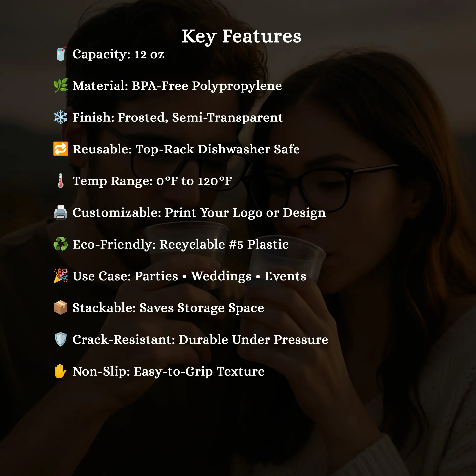Select the Capacity: 12 oz text

click(118, 54)
